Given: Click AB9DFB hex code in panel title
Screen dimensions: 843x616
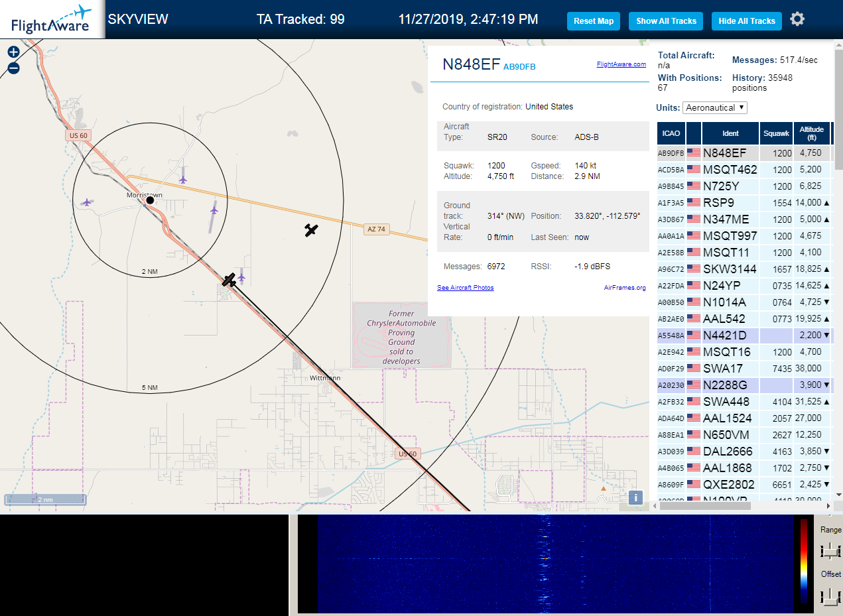Looking at the screenshot, I should (x=519, y=67).
